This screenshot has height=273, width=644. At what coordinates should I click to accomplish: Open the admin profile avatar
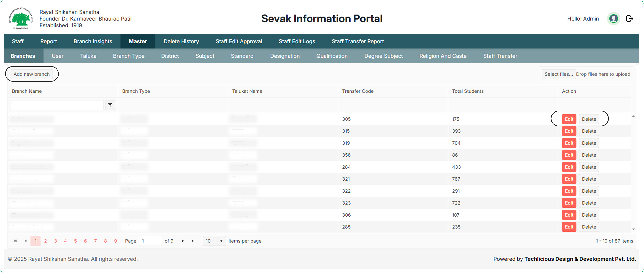click(614, 19)
